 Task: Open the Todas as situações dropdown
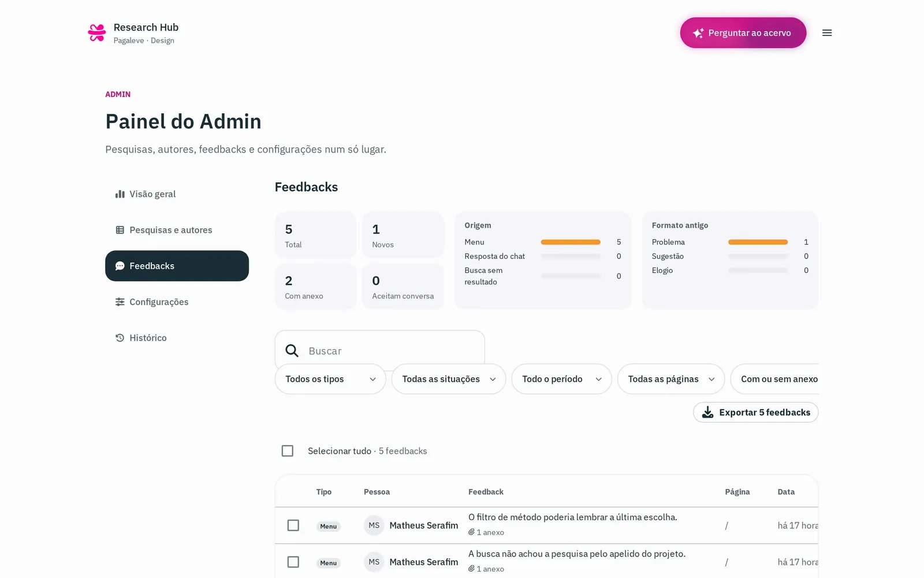click(449, 379)
